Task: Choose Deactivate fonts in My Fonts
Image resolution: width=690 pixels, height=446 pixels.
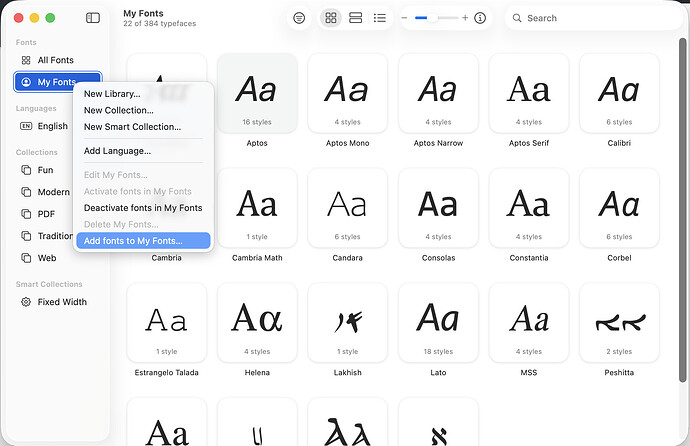Action: tap(143, 208)
